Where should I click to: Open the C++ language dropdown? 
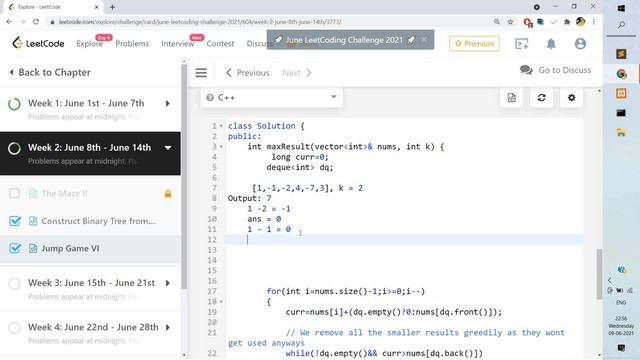pyautogui.click(x=271, y=98)
